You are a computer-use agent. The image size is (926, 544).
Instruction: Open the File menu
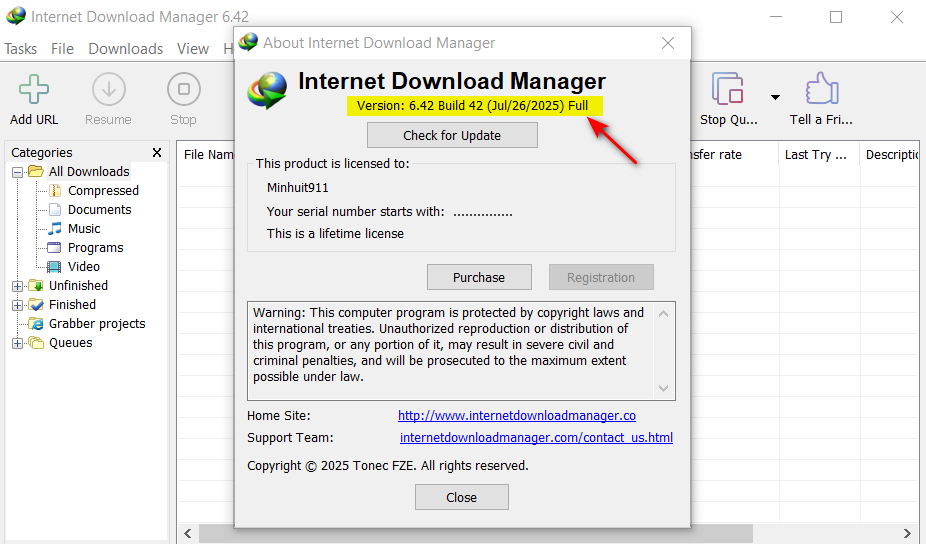coord(62,48)
